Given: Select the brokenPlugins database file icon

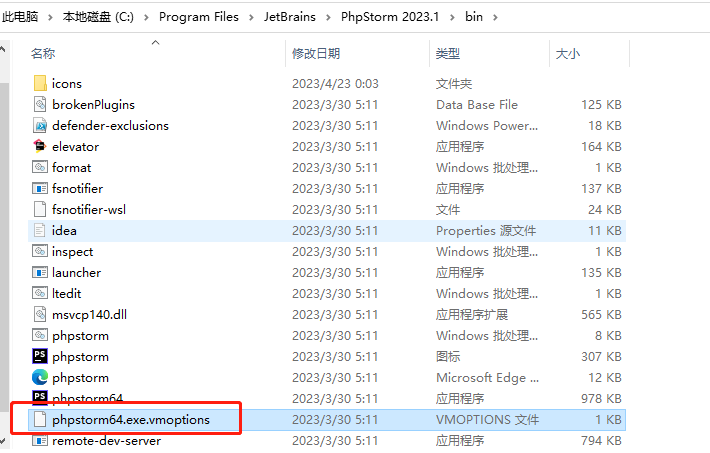Looking at the screenshot, I should pyautogui.click(x=40, y=105).
